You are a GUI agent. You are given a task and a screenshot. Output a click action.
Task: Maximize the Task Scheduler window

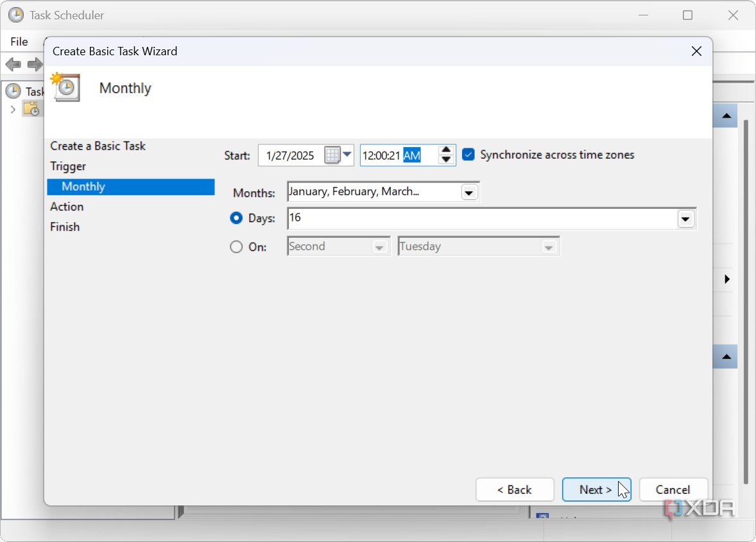687,15
